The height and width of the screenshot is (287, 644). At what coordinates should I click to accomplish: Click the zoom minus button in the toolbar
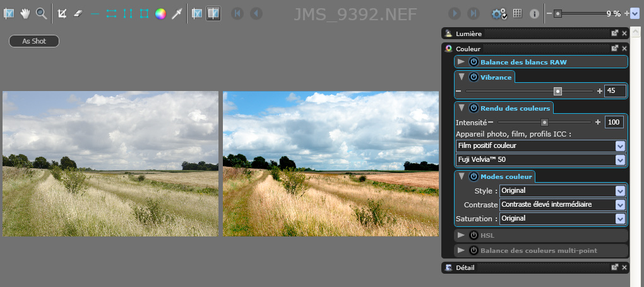[549, 13]
